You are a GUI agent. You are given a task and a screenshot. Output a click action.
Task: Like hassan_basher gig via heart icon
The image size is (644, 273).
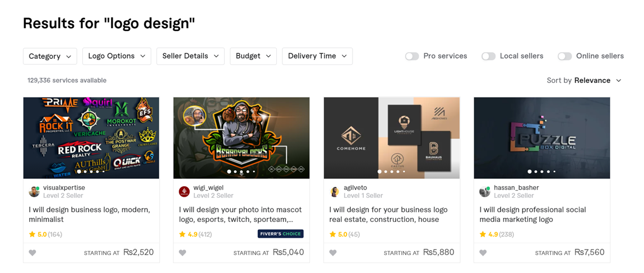[483, 253]
